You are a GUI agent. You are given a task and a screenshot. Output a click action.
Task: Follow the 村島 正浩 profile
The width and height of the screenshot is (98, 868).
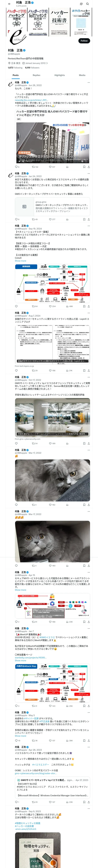[x=84, y=41]
